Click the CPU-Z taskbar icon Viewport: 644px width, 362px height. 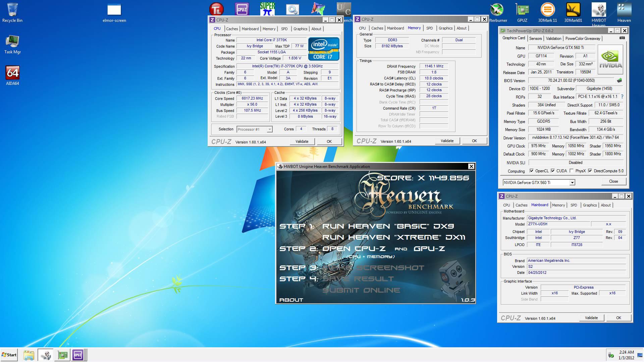point(78,355)
